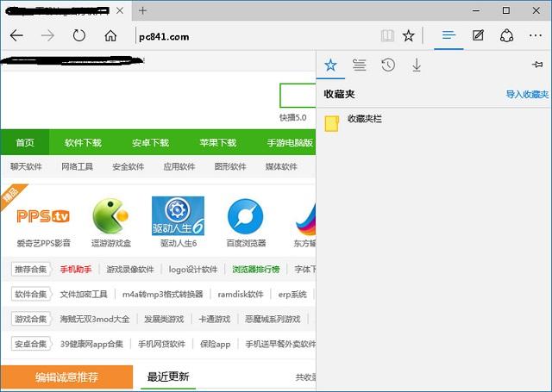Screen dimensions: 552x392
Task: Click the 推荐合集 label button
Action: point(31,270)
